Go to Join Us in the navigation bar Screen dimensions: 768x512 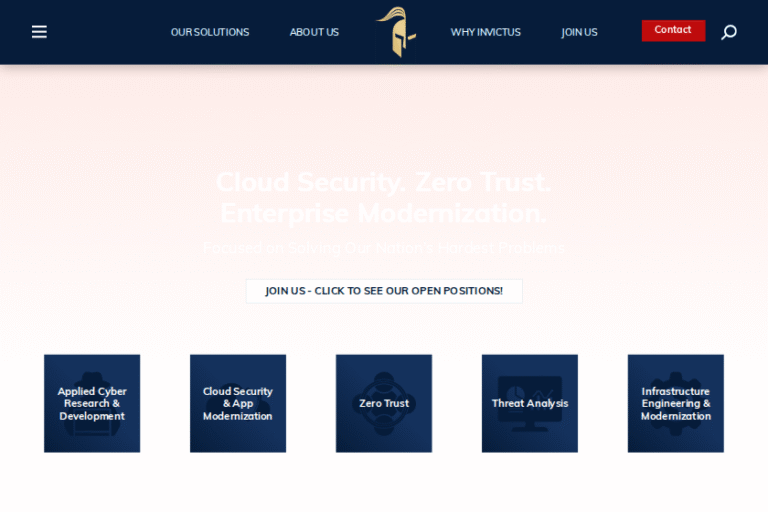coord(579,32)
